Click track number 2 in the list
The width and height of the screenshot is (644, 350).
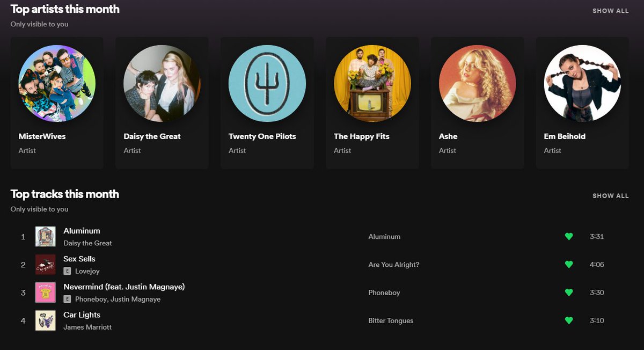coord(23,265)
